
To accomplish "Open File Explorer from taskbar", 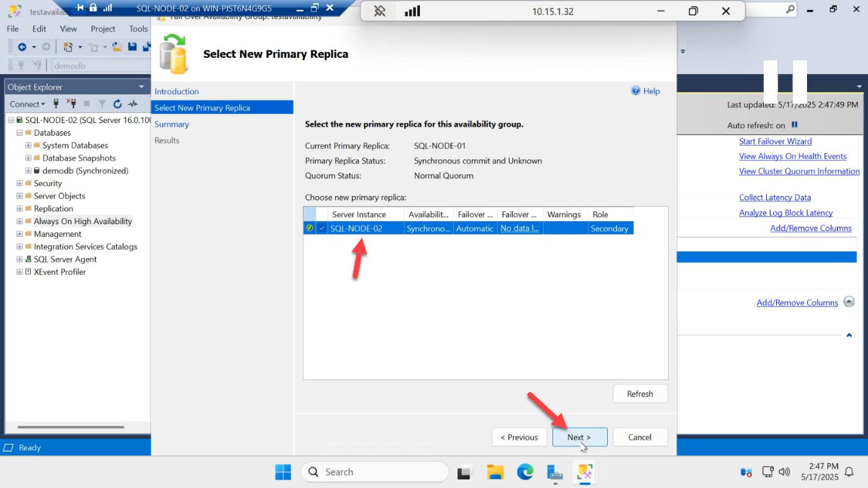I will point(495,472).
